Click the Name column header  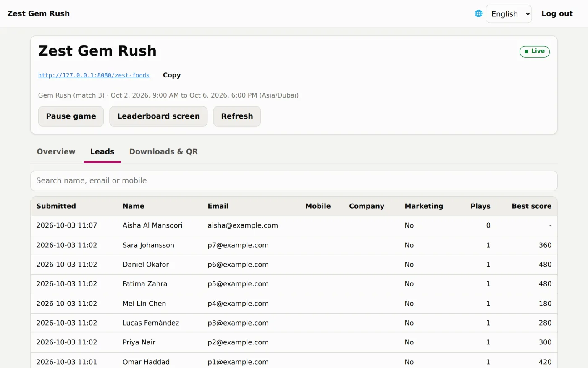pos(133,206)
